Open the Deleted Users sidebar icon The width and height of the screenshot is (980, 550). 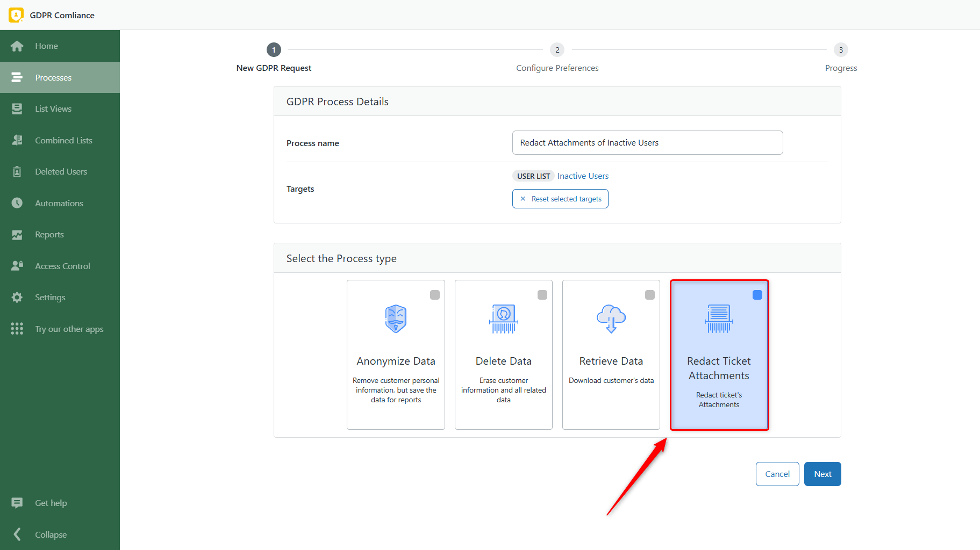click(17, 172)
